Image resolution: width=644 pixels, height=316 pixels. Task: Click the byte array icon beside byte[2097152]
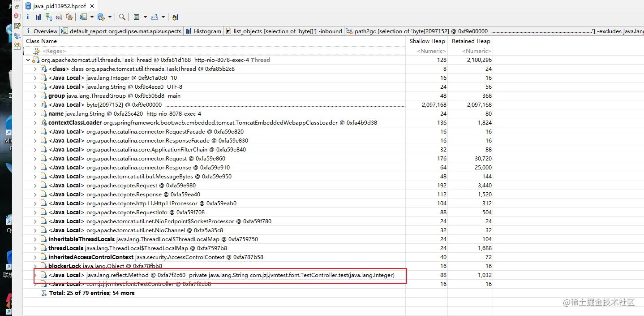[x=43, y=104]
